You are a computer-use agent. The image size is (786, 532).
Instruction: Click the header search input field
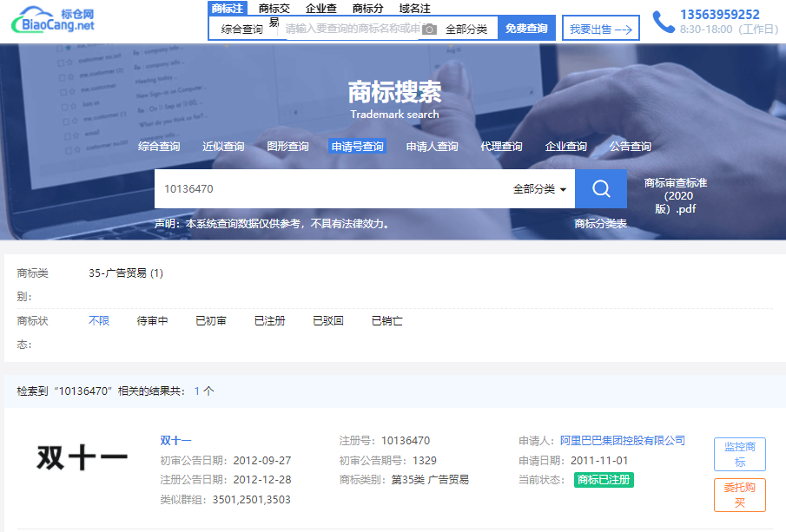click(x=353, y=29)
